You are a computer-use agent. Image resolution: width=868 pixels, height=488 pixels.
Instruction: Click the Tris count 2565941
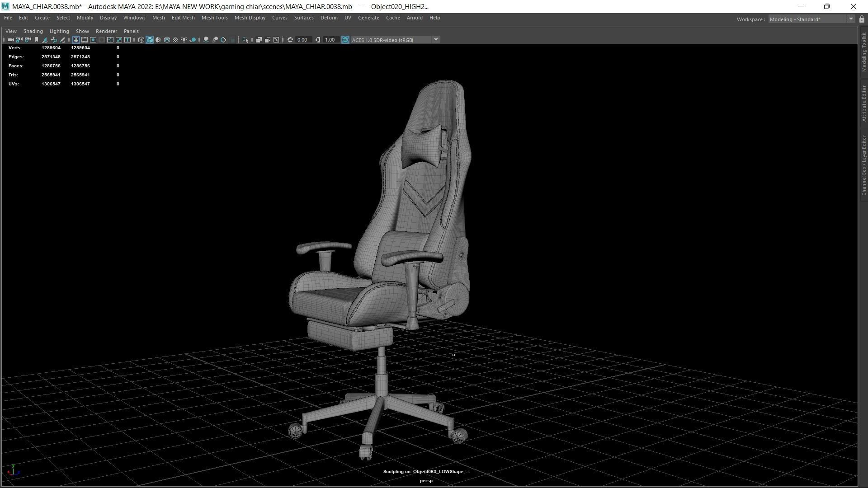coord(51,75)
